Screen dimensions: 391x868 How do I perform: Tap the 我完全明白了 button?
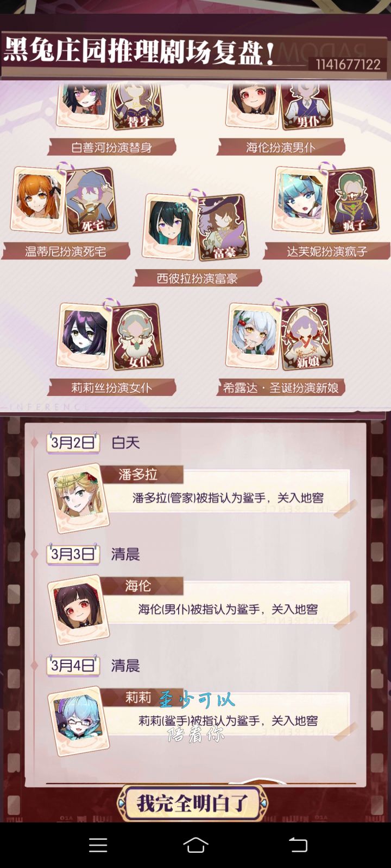click(x=193, y=803)
